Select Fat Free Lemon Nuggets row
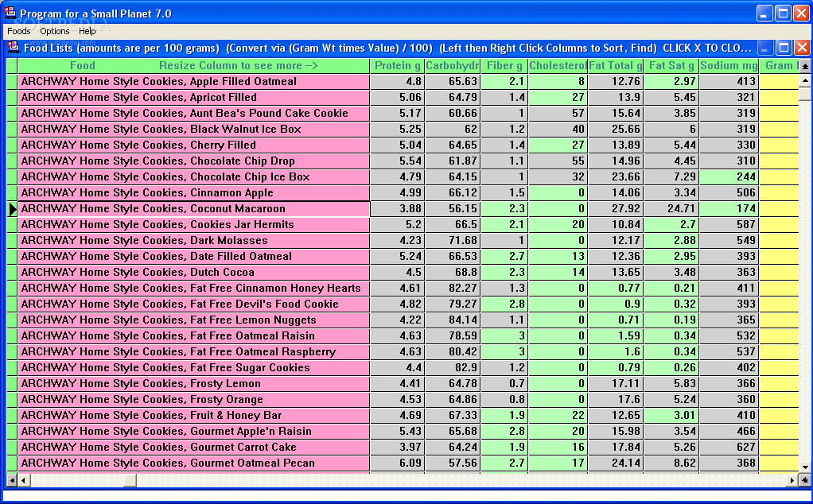The image size is (813, 504). pyautogui.click(x=193, y=320)
